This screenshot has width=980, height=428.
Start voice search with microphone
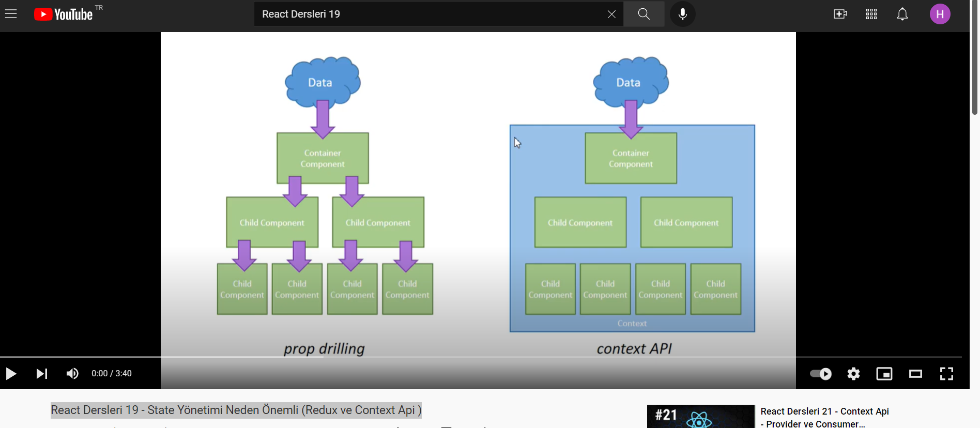(682, 14)
